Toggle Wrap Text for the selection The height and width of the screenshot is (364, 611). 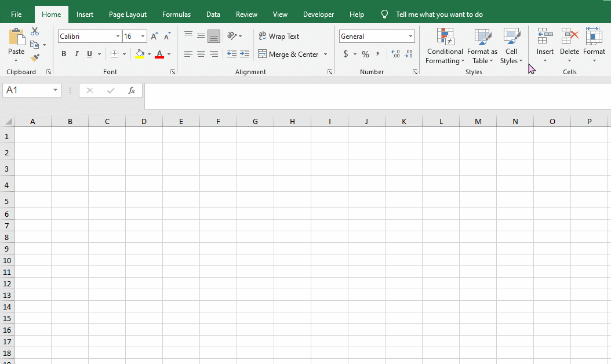(x=279, y=36)
